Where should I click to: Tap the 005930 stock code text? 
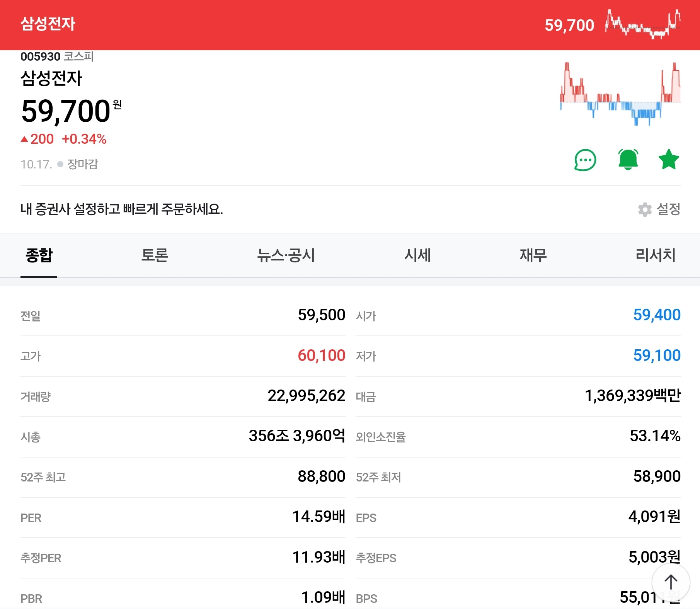point(40,57)
